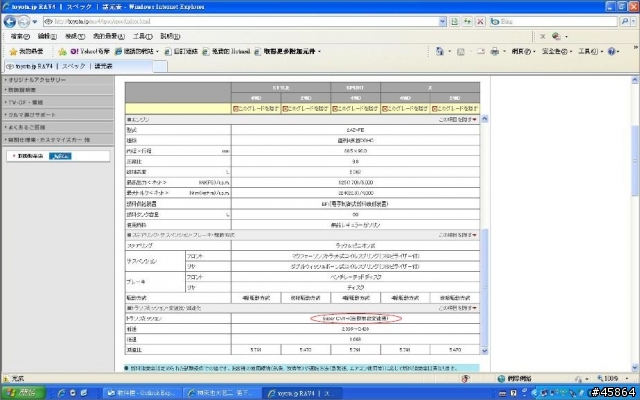640x400 pixels.
Task: Click the Home page icon in command bar
Action: click(x=440, y=51)
